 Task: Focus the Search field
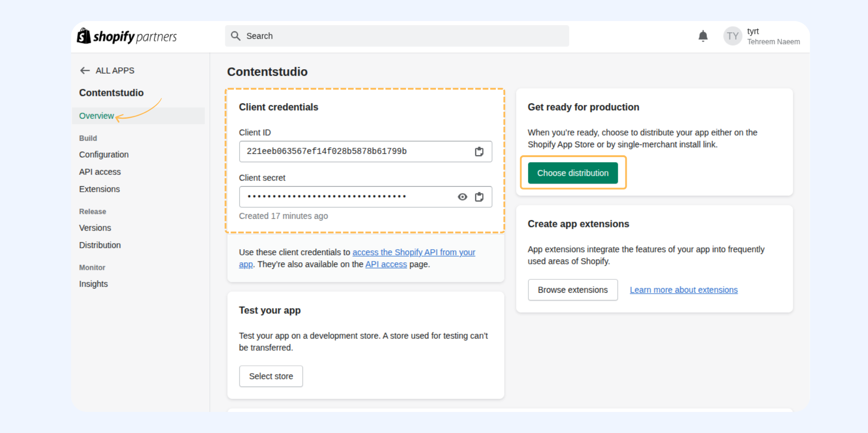(397, 36)
